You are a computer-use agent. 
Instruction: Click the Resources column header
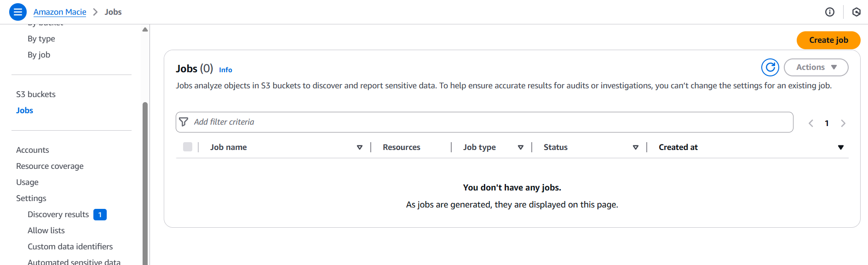[x=402, y=147]
